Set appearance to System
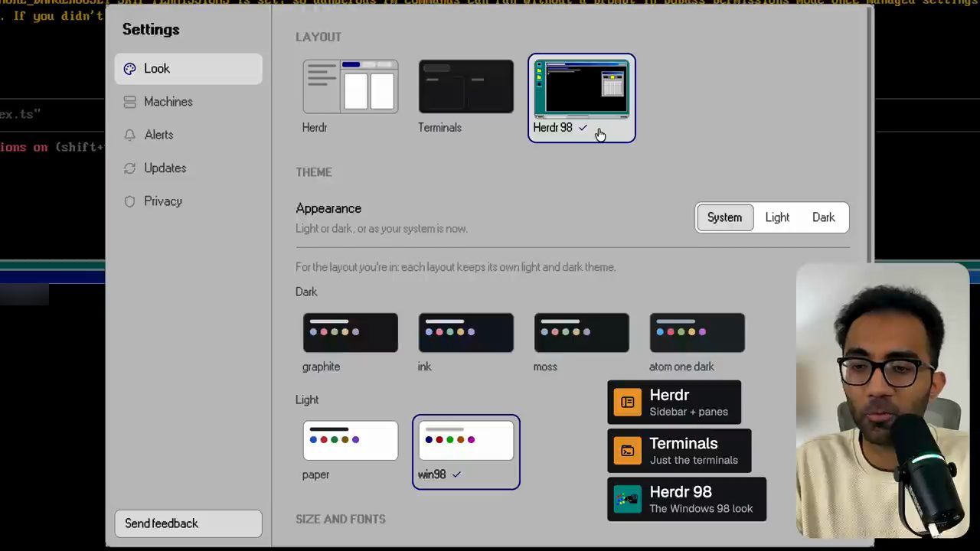The width and height of the screenshot is (980, 551). 724,217
